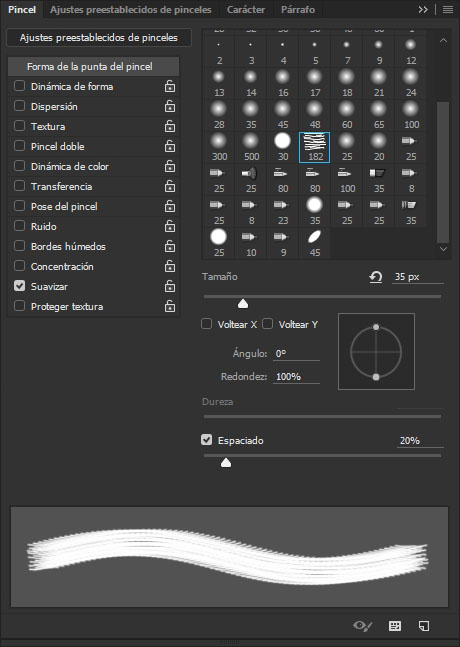
Task: Click the Espaciado 20% field
Action: tap(420, 441)
